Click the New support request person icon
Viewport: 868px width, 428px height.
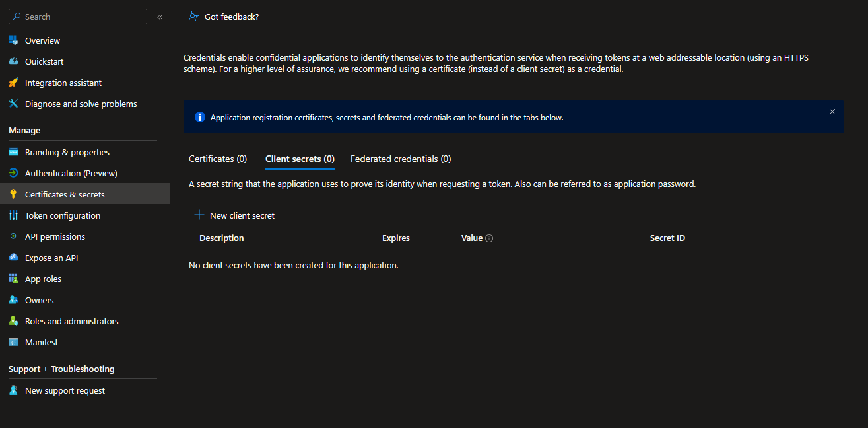(x=13, y=390)
